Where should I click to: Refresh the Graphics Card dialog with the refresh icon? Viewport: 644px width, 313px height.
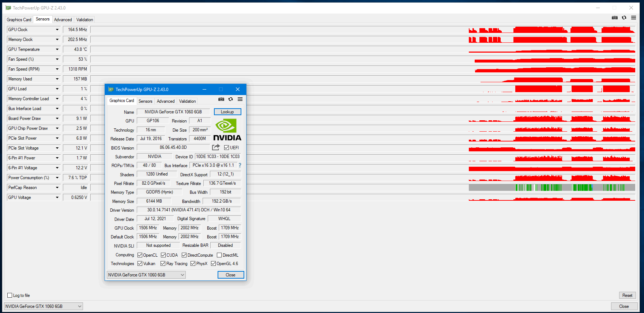231,99
